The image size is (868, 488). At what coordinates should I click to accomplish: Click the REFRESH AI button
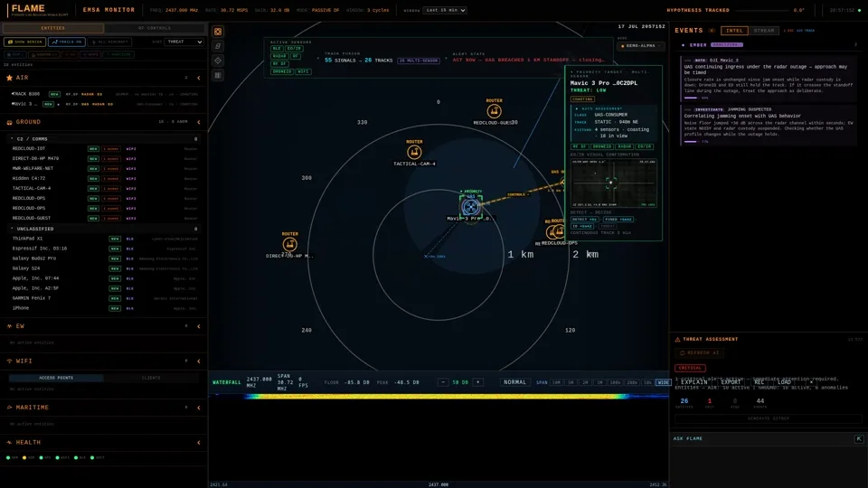[700, 353]
